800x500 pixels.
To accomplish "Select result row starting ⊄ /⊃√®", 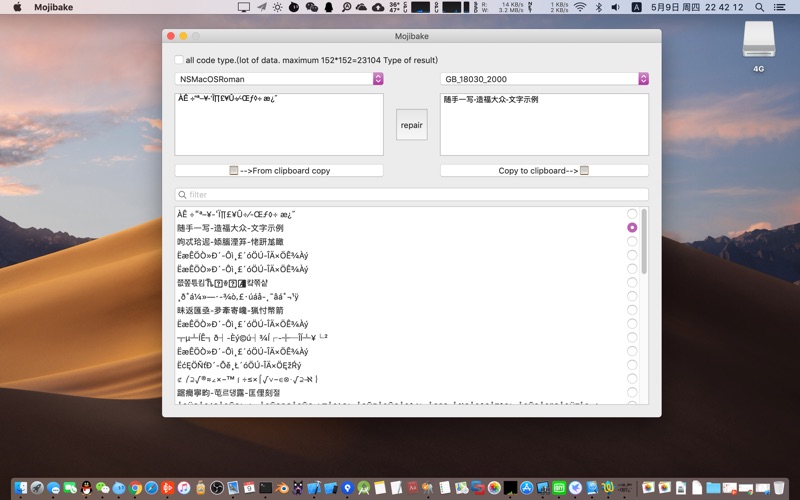I will [x=247, y=379].
